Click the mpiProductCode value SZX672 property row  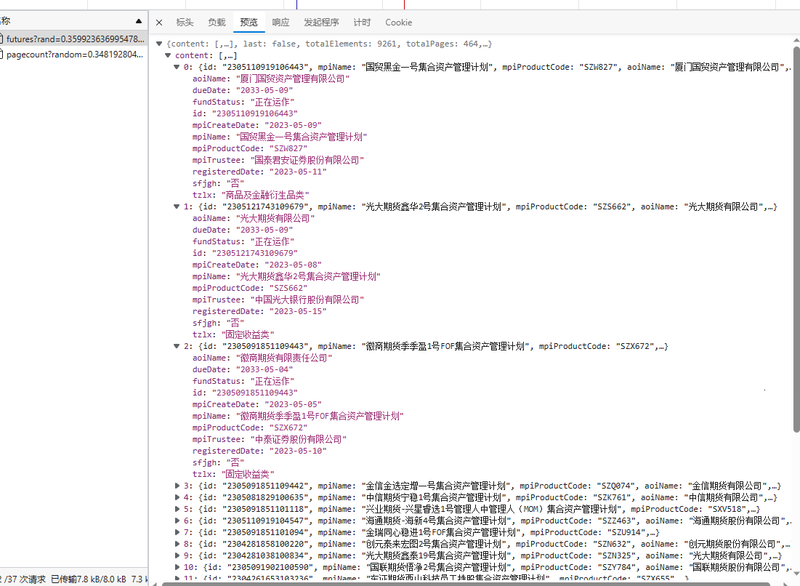tap(250, 428)
